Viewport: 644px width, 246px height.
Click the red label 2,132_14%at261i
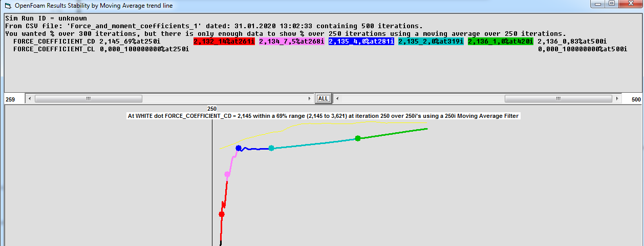tap(224, 41)
